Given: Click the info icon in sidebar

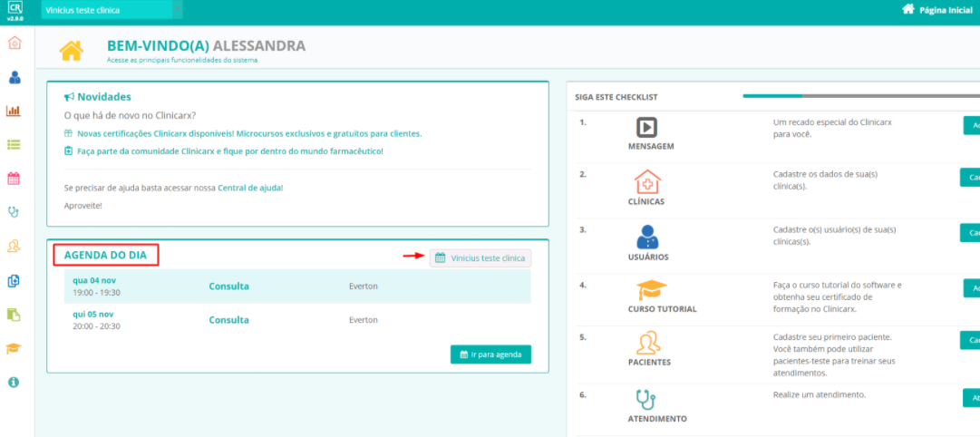Looking at the screenshot, I should 14,383.
